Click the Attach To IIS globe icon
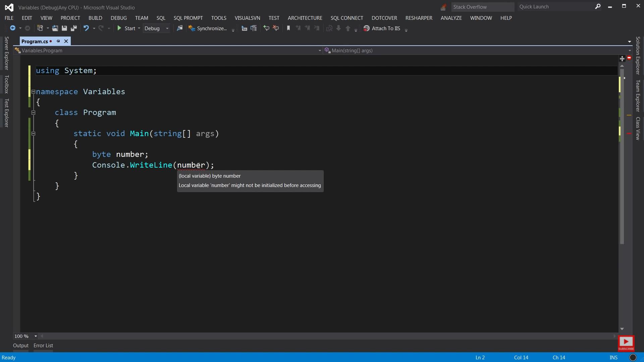This screenshot has width=644, height=362. [366, 28]
